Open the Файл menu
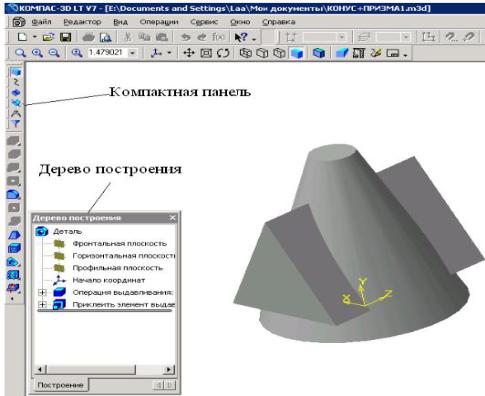Viewport: 485px width, 396px height. tap(42, 22)
